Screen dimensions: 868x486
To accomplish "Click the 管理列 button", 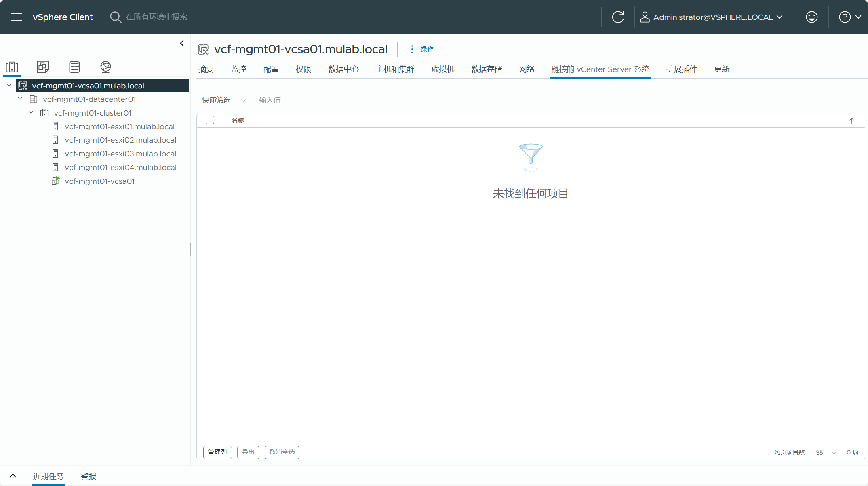I will [217, 452].
